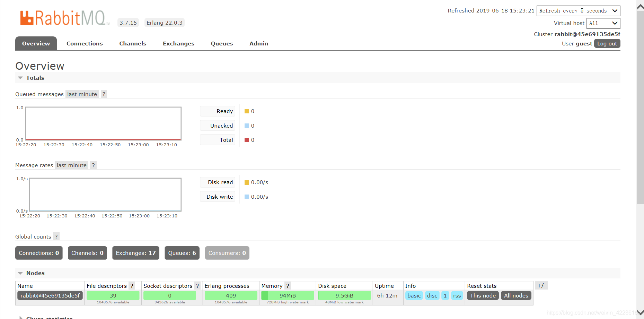644x319 pixels.
Task: Click the Queues: 6 count button
Action: (x=182, y=253)
